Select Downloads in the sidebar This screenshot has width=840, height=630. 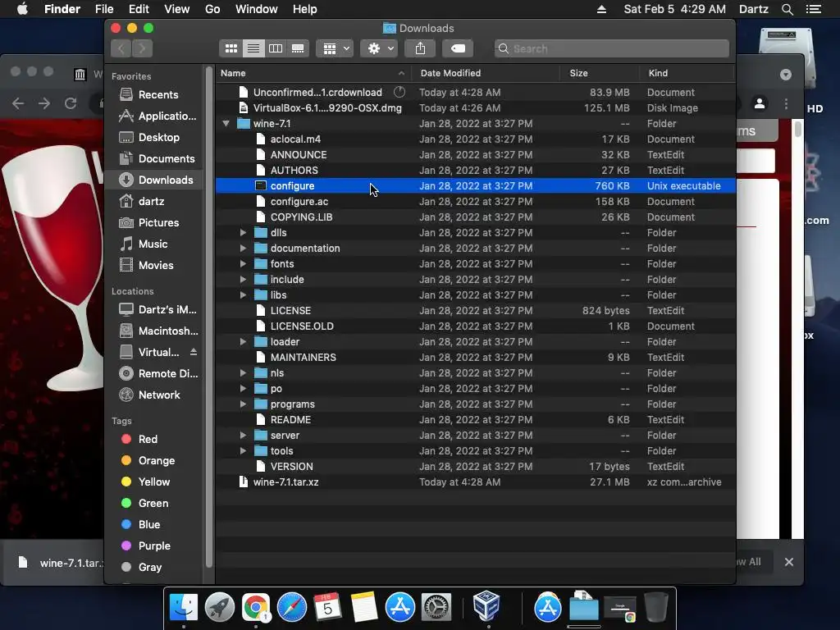[155, 180]
